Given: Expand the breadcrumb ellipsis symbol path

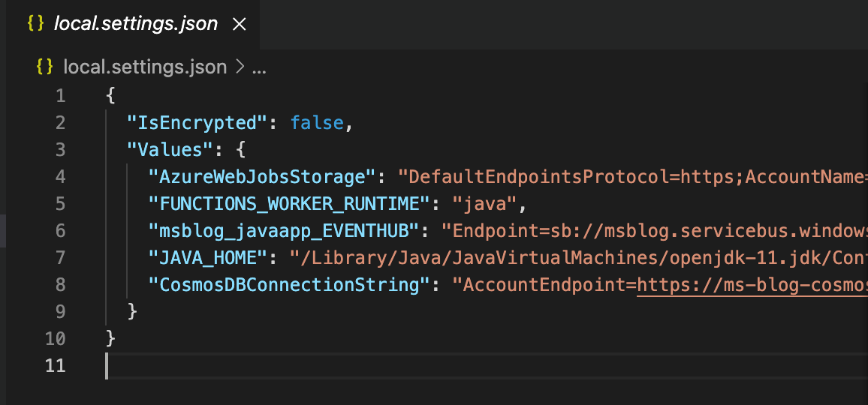Looking at the screenshot, I should click(259, 67).
